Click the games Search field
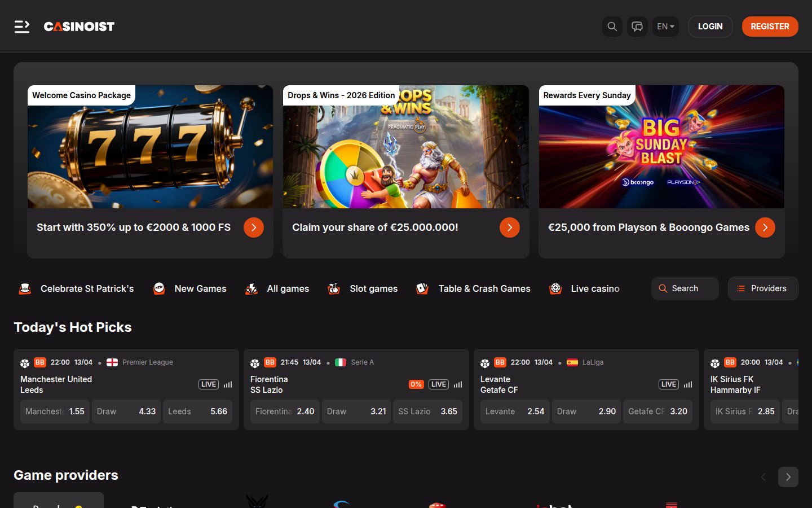Viewport: 812px width, 508px height. [x=685, y=288]
